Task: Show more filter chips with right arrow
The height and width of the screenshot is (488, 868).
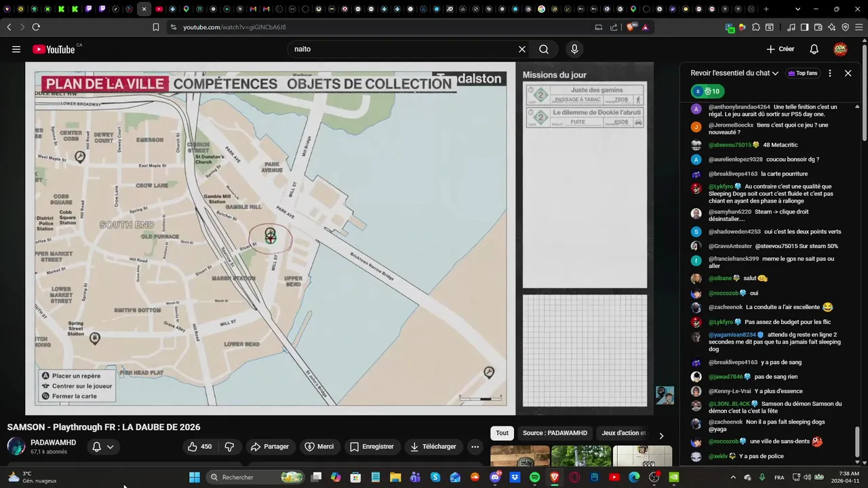Action: 661,436
